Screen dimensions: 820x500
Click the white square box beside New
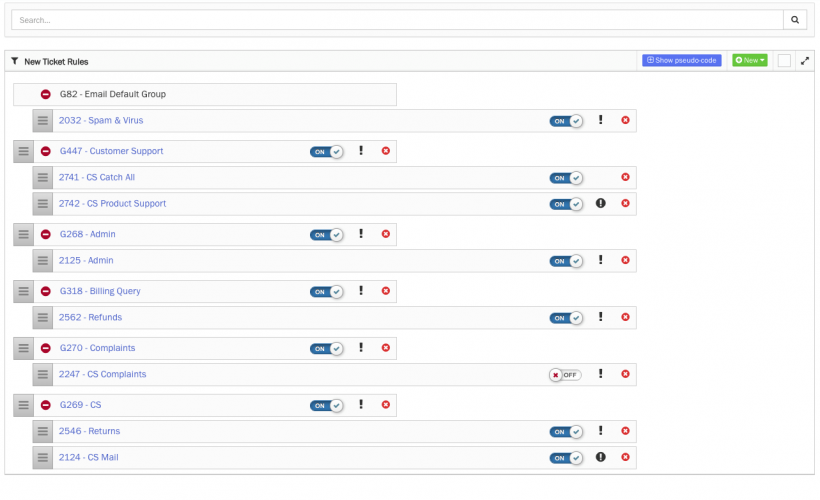784,61
